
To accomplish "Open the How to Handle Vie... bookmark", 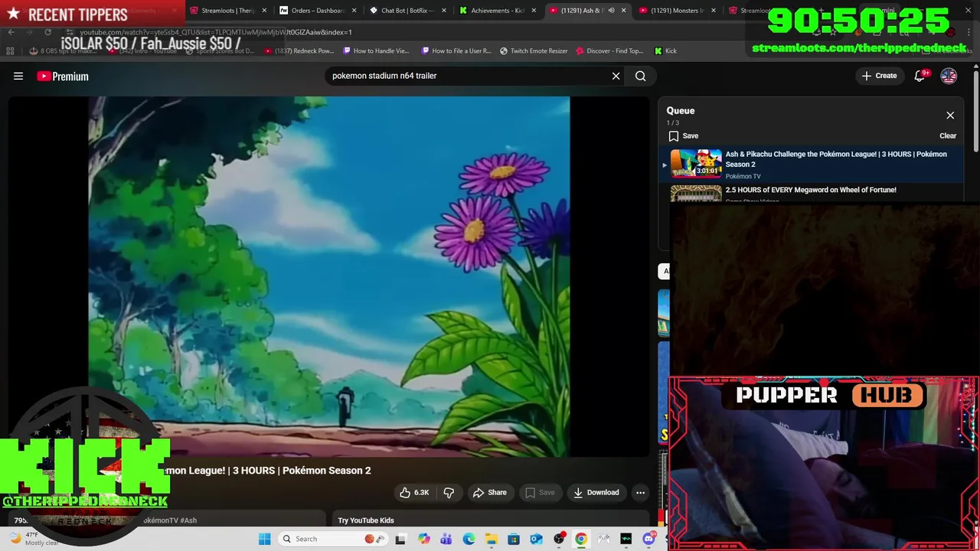I will tap(377, 51).
